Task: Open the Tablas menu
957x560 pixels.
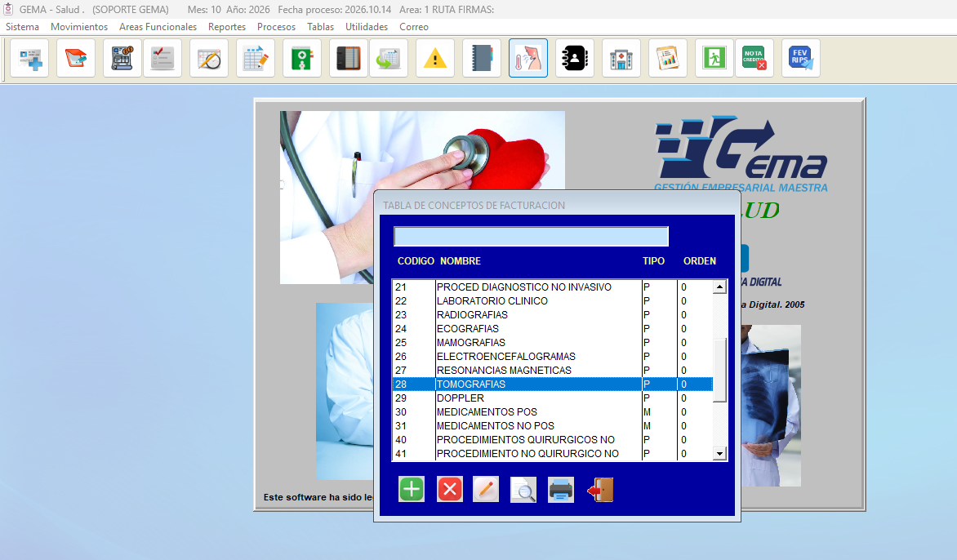Action: [x=320, y=27]
